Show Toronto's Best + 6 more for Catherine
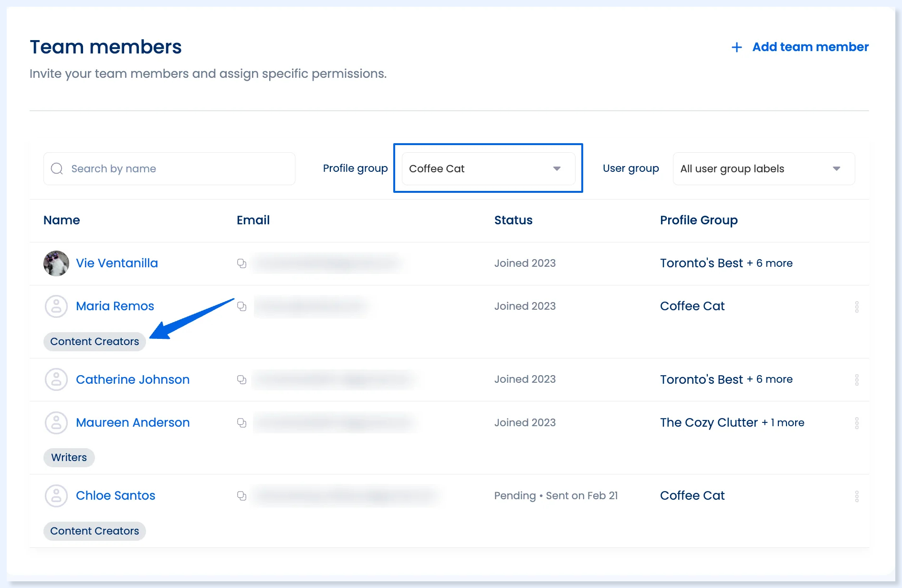The image size is (902, 588). 726,379
